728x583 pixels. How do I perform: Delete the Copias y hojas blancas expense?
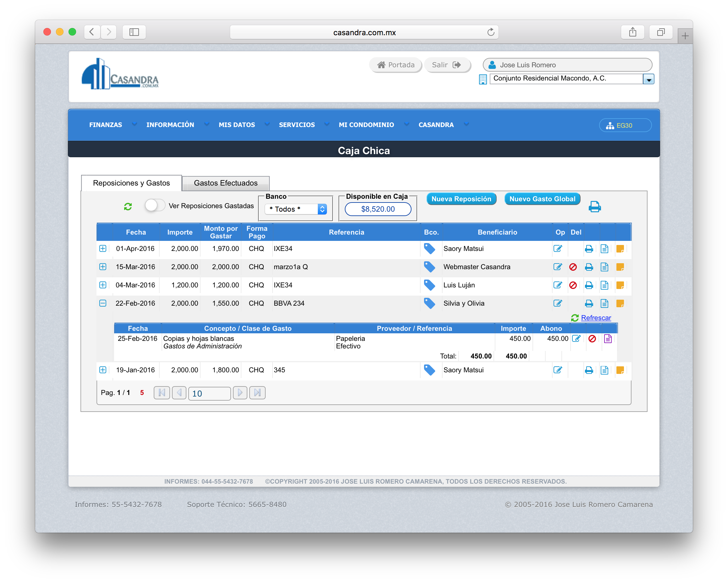[x=592, y=339]
